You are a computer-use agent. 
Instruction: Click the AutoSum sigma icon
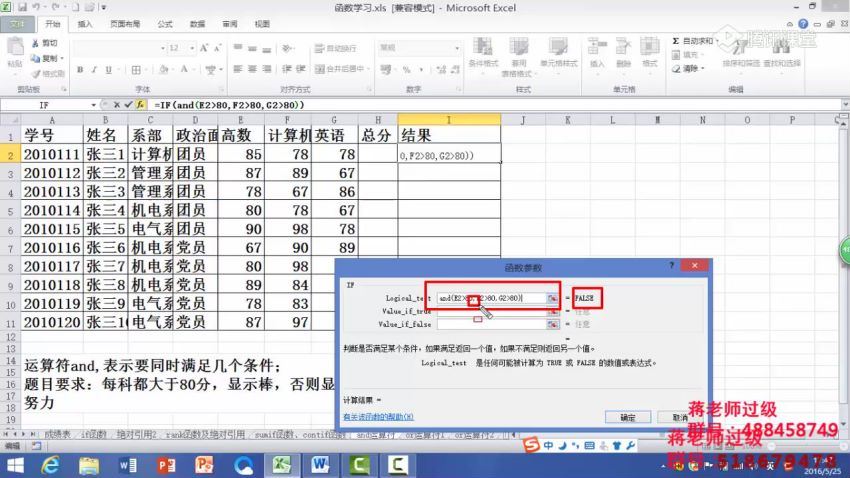675,41
